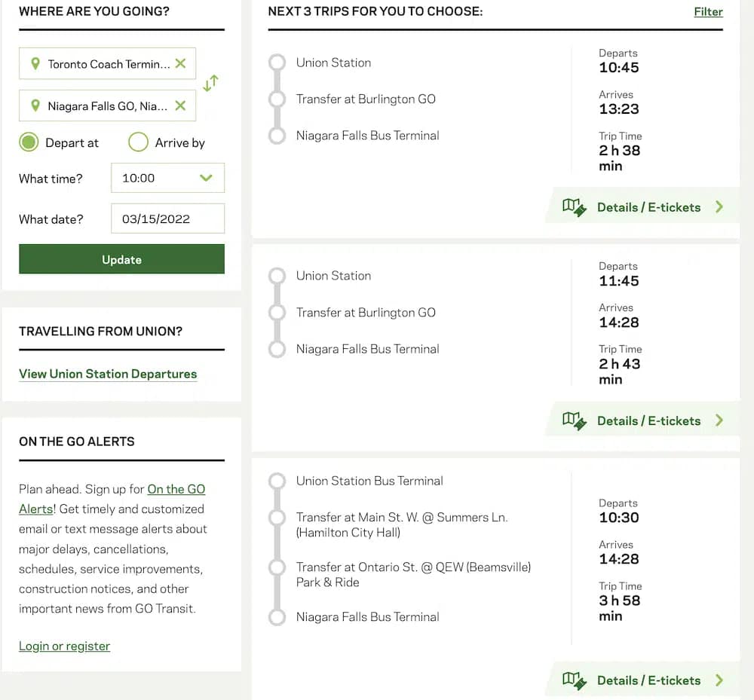Select the "Depart at" radio button
This screenshot has width=754, height=700.
coord(28,142)
